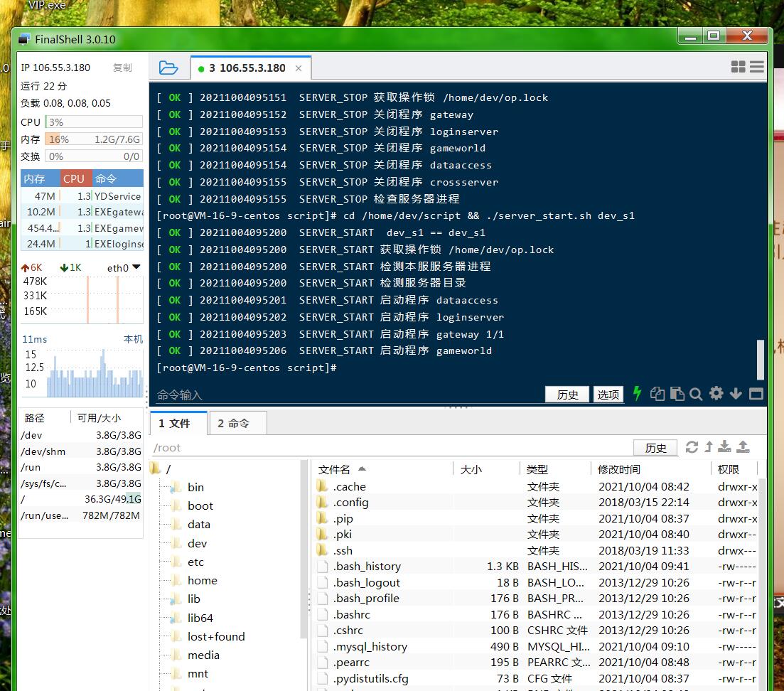
Task: Click the terminal copy icon
Action: click(657, 394)
